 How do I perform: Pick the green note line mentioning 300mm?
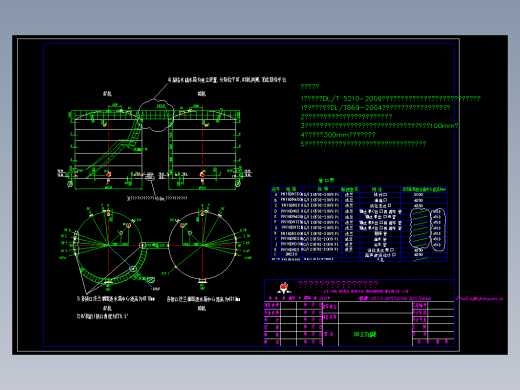click(338, 135)
